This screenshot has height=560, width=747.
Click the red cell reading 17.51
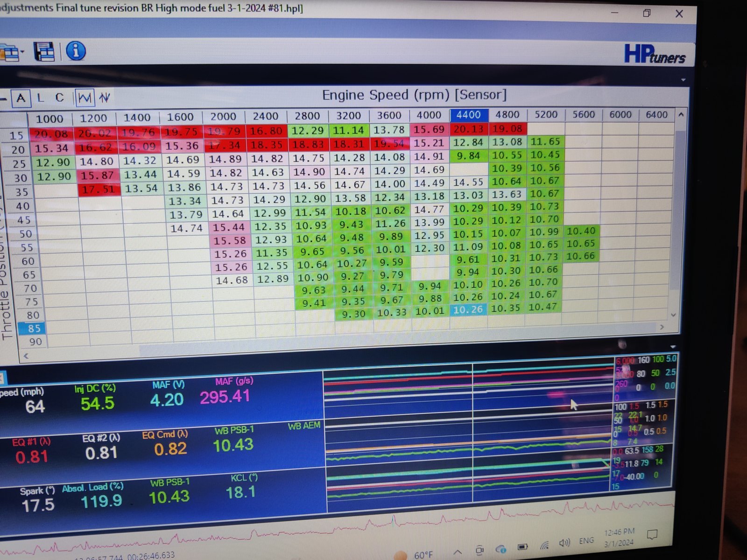point(99,189)
